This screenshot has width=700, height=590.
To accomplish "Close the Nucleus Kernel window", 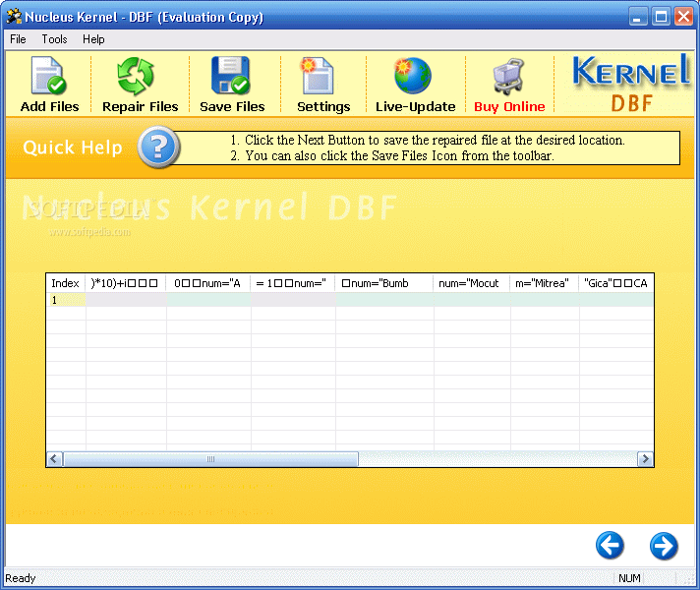I will (x=683, y=17).
